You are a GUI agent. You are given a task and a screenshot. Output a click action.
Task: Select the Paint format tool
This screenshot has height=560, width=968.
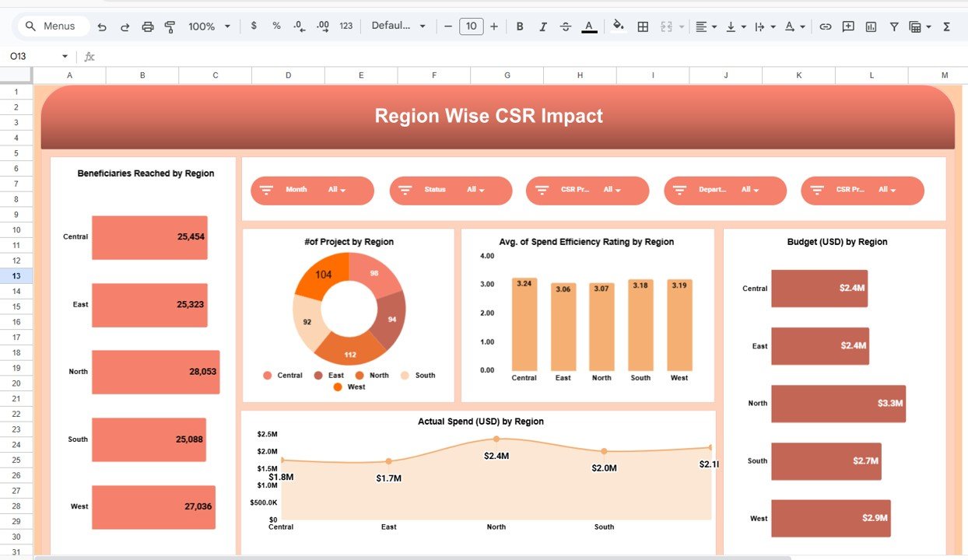coord(170,26)
